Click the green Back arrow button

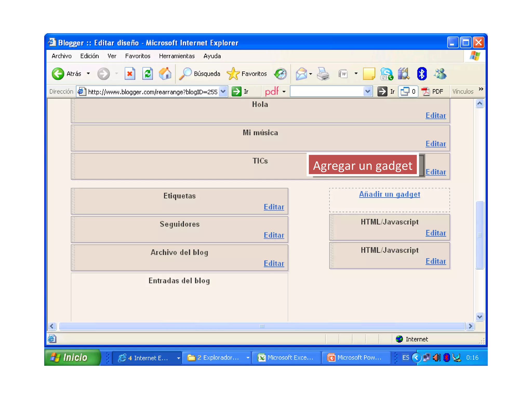[58, 74]
